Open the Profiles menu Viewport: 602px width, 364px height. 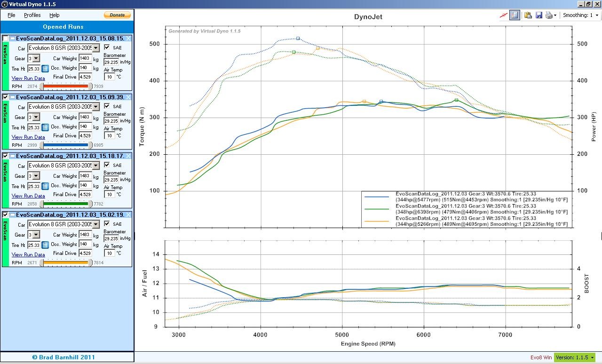[x=32, y=15]
